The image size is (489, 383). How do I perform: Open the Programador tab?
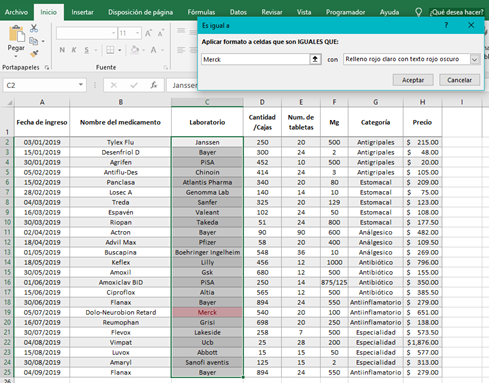(x=345, y=12)
